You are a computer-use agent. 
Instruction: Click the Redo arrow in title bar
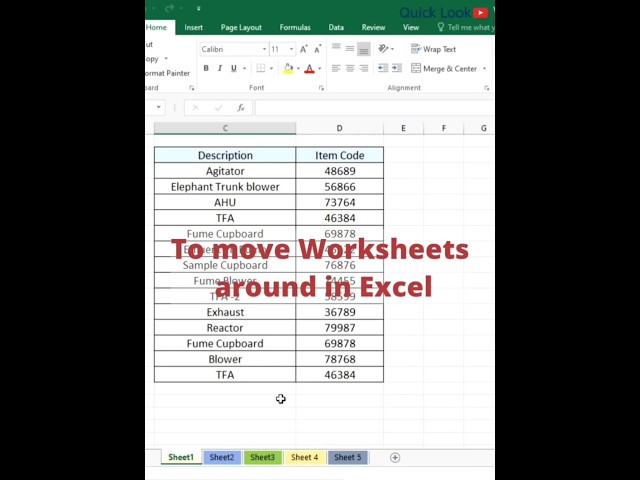pyautogui.click(x=169, y=8)
